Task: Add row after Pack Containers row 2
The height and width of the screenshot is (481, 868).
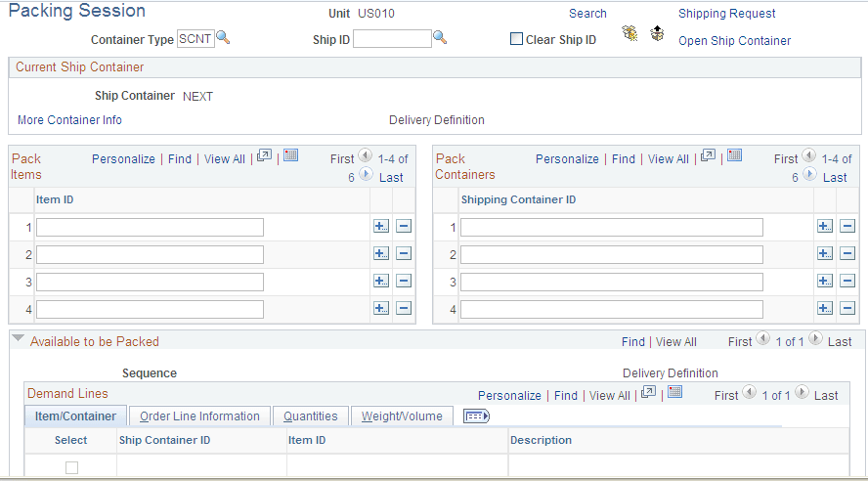Action: (x=825, y=253)
